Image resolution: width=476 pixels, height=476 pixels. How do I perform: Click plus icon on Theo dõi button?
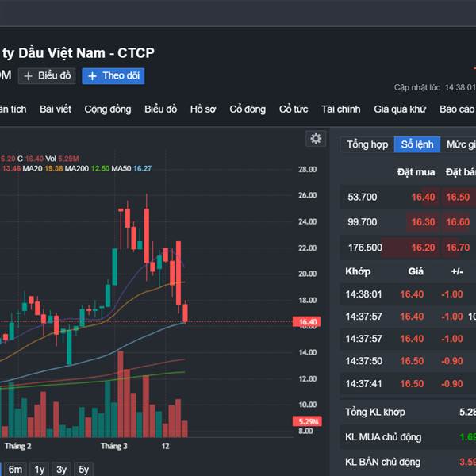pos(92,76)
